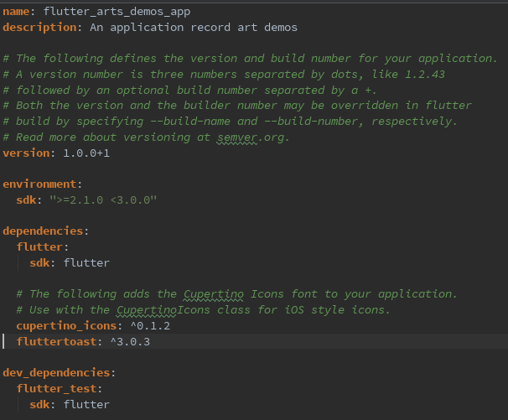Click the comment 'followed by an optional build number'

click(x=189, y=90)
